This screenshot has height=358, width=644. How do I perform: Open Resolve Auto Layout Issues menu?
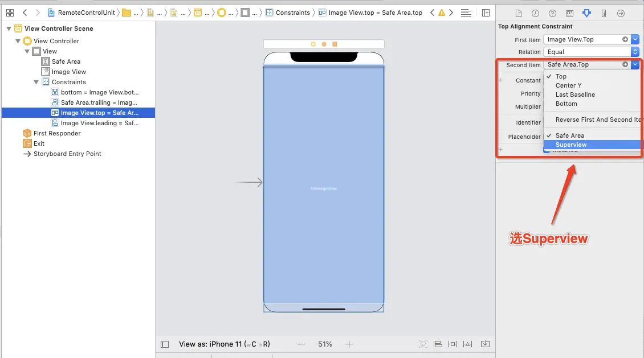coord(467,344)
